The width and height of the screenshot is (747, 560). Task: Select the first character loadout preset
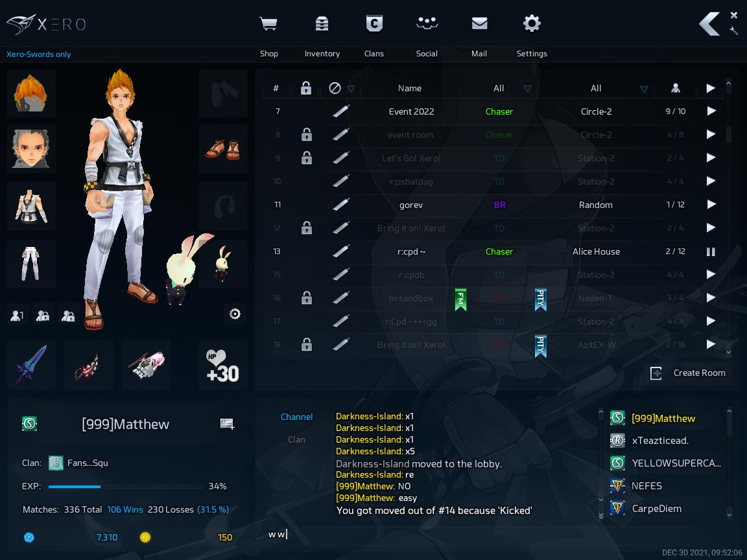(x=18, y=315)
